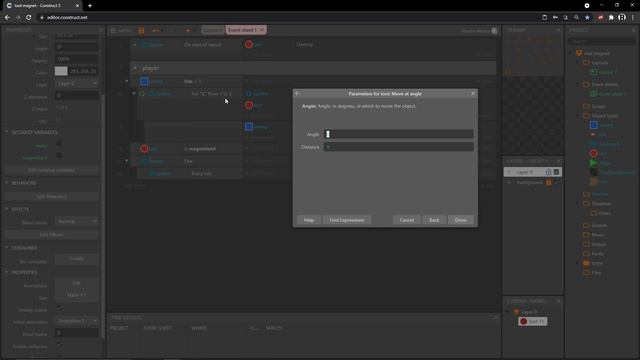Click the Back button in Parameters dialog
The width and height of the screenshot is (640, 360).
(x=434, y=220)
